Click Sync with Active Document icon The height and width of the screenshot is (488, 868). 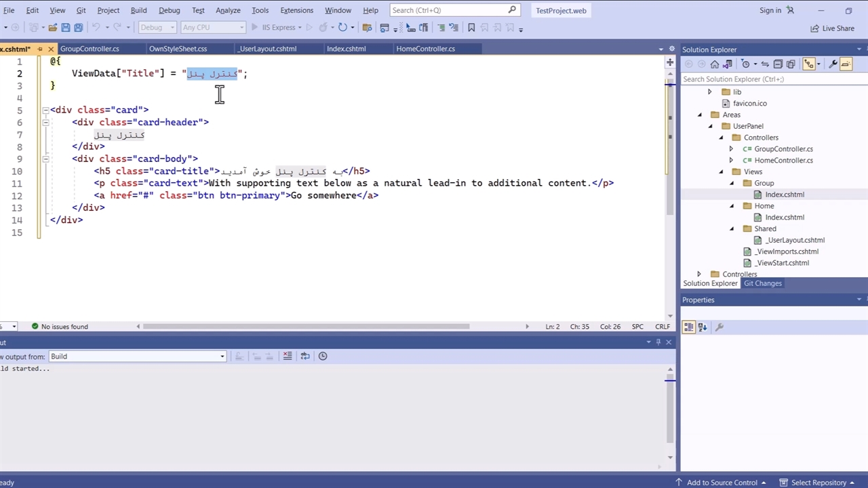765,64
